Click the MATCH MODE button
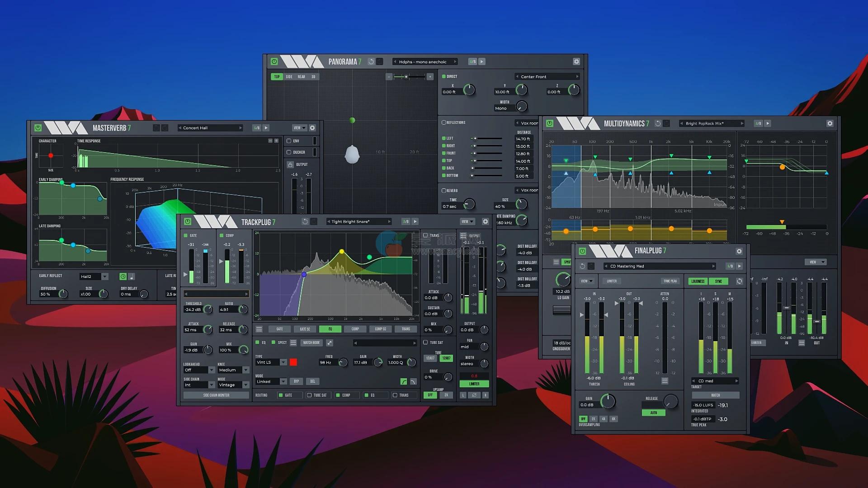Image resolution: width=868 pixels, height=488 pixels. click(311, 343)
